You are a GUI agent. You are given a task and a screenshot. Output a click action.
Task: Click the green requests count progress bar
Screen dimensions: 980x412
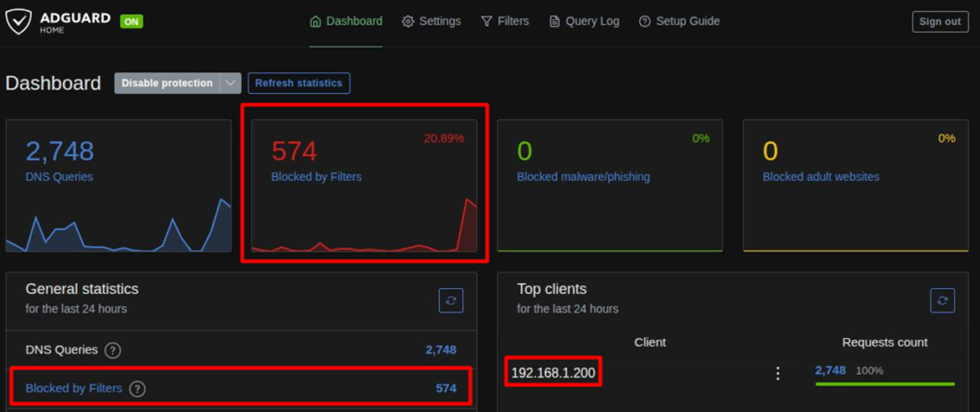pos(885,384)
